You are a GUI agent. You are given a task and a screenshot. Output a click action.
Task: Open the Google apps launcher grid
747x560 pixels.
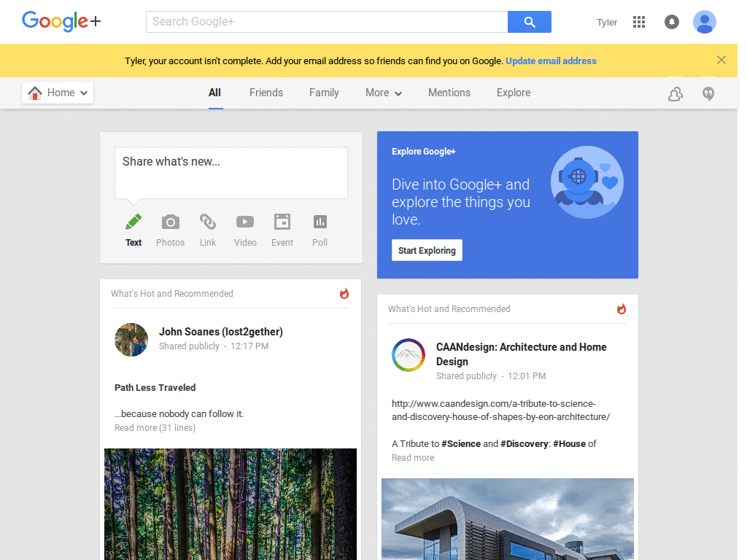[x=639, y=22]
